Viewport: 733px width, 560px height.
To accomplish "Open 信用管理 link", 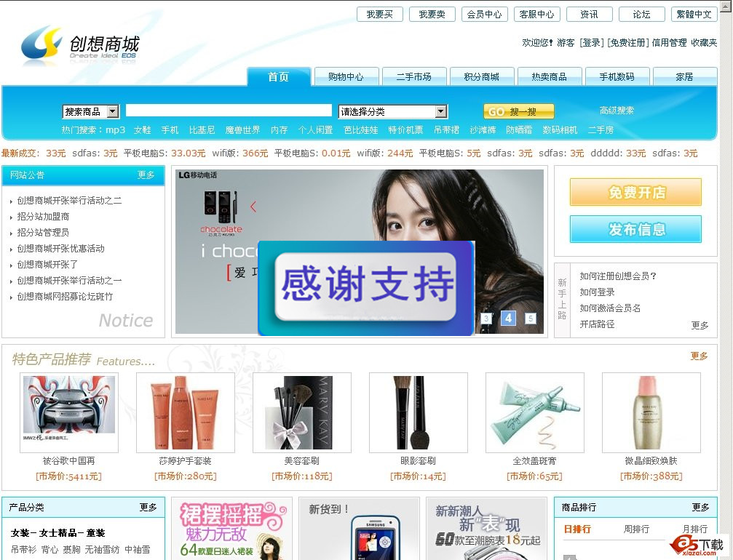I will point(670,43).
